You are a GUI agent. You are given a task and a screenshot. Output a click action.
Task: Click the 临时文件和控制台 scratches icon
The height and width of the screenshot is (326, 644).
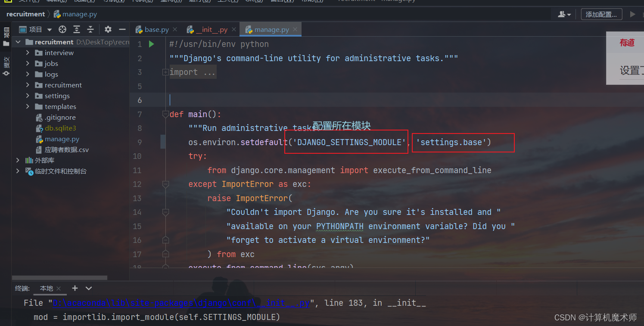coord(29,171)
